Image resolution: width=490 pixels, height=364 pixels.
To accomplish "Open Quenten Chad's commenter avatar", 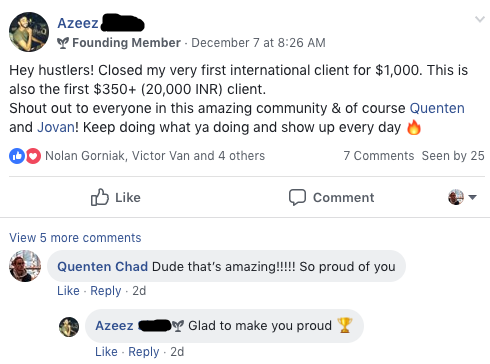I will [x=25, y=266].
